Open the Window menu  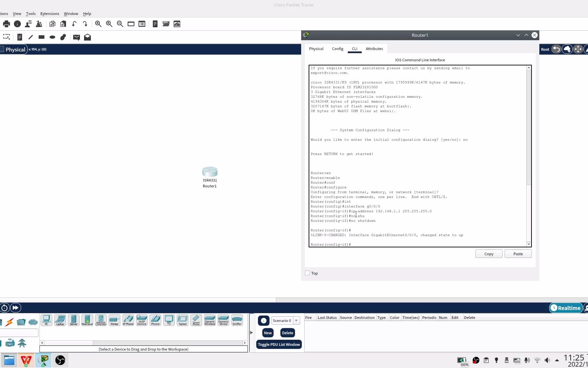click(71, 14)
